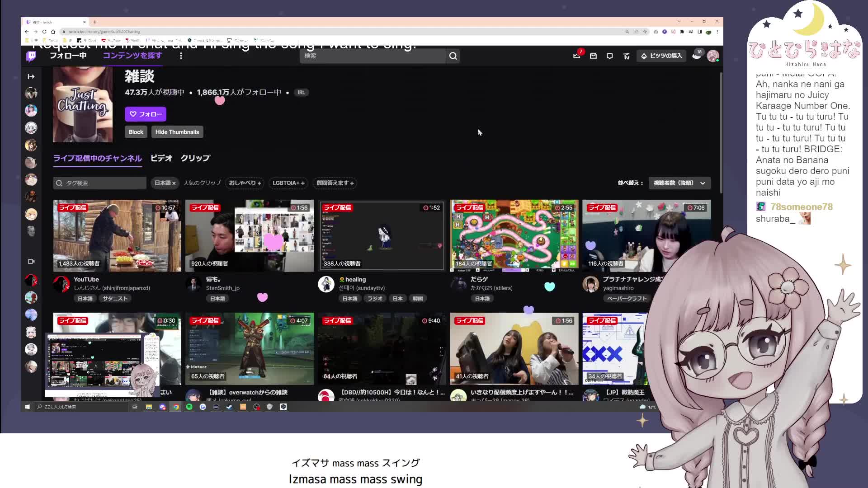Open Spotify from the taskbar
868x488 pixels.
coord(189,407)
